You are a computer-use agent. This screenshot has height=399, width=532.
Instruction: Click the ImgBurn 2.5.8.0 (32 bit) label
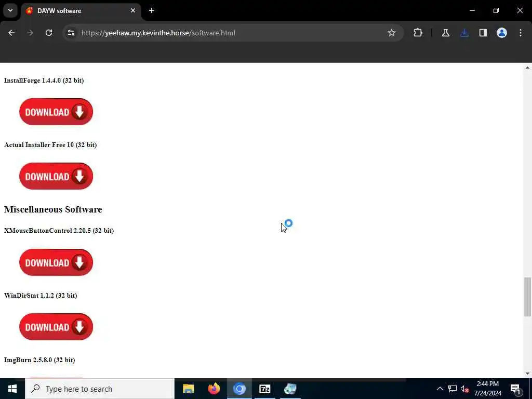39,360
